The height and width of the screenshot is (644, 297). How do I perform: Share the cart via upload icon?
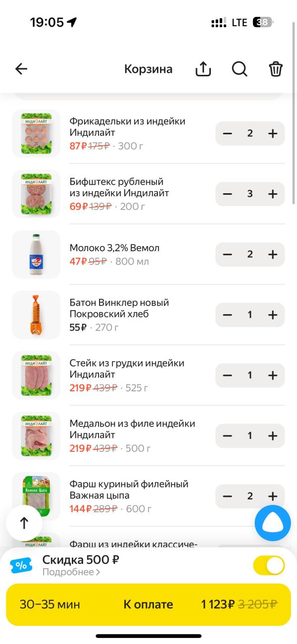click(203, 69)
